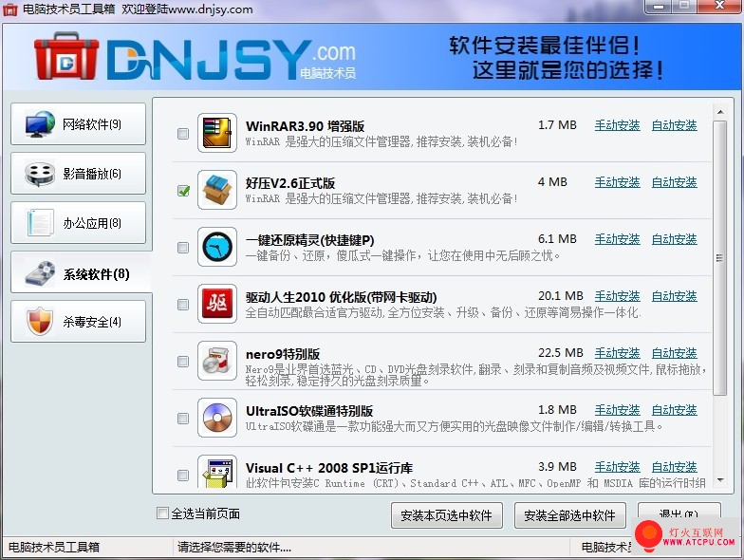
Task: Click 自动安装 for 一键还原精灵
Action: coord(674,239)
